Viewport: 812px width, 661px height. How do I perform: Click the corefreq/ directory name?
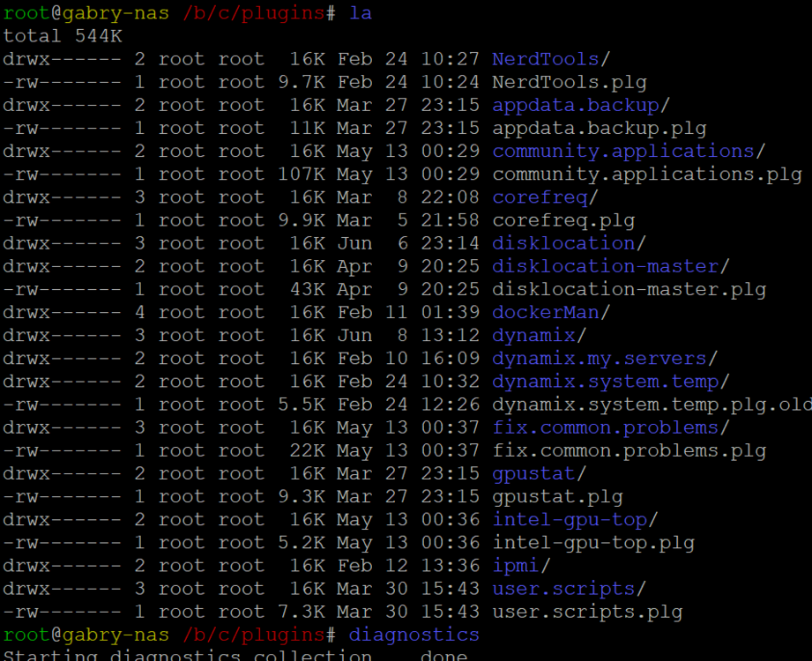(546, 197)
